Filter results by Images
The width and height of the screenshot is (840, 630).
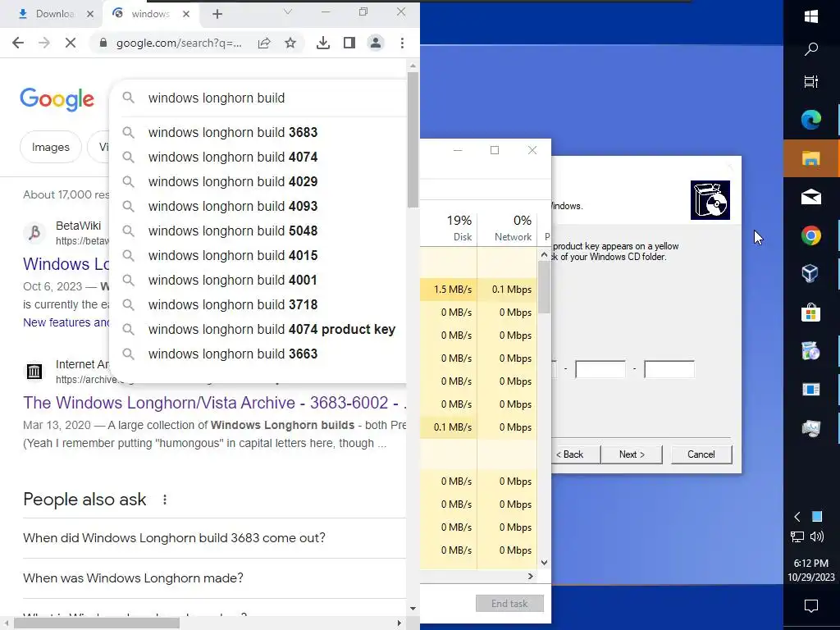50,147
